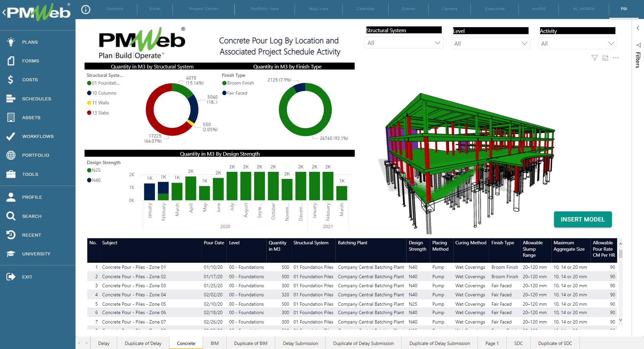Screen dimensions: 644x349
Task: Click the Portfolio globe icon
Action: tap(11, 155)
